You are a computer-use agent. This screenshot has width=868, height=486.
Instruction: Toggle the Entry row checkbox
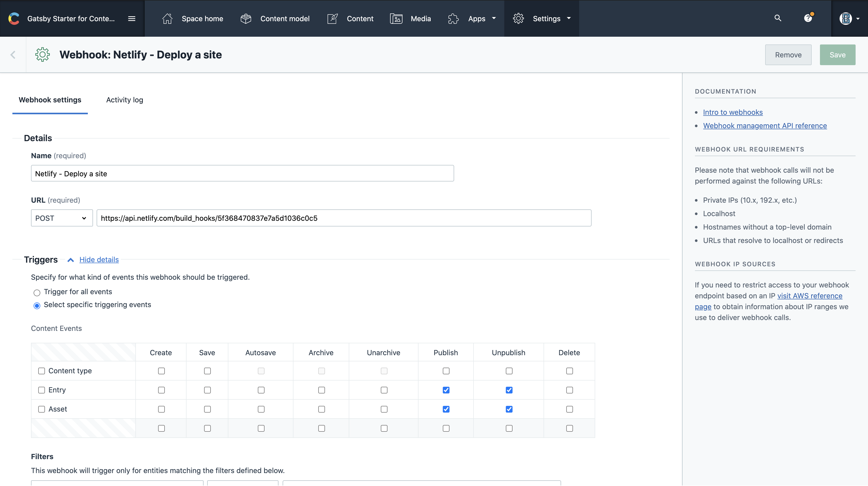pos(41,390)
